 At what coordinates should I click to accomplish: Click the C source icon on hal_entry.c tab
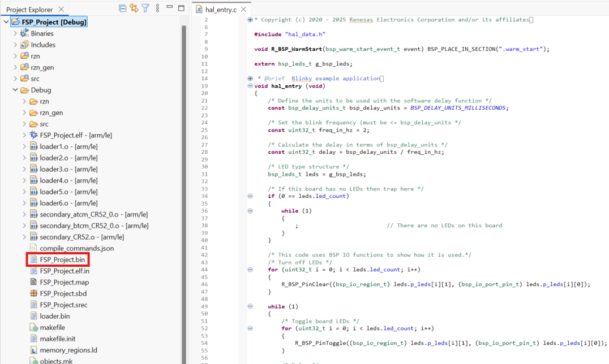tap(198, 8)
